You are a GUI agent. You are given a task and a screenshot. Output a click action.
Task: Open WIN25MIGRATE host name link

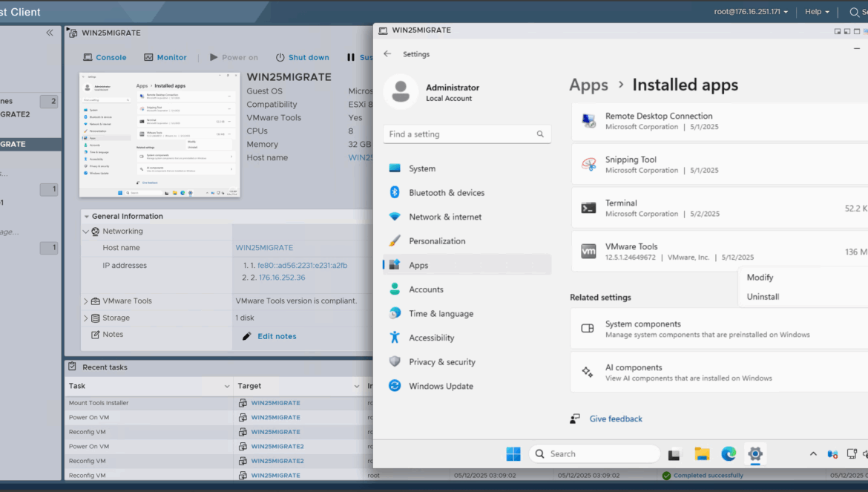pos(264,248)
